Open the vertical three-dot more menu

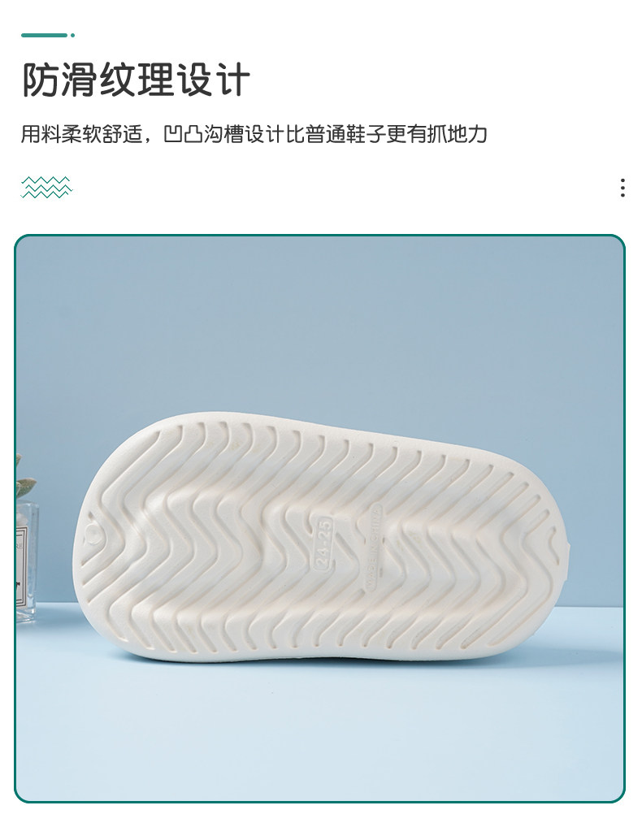pyautogui.click(x=622, y=188)
